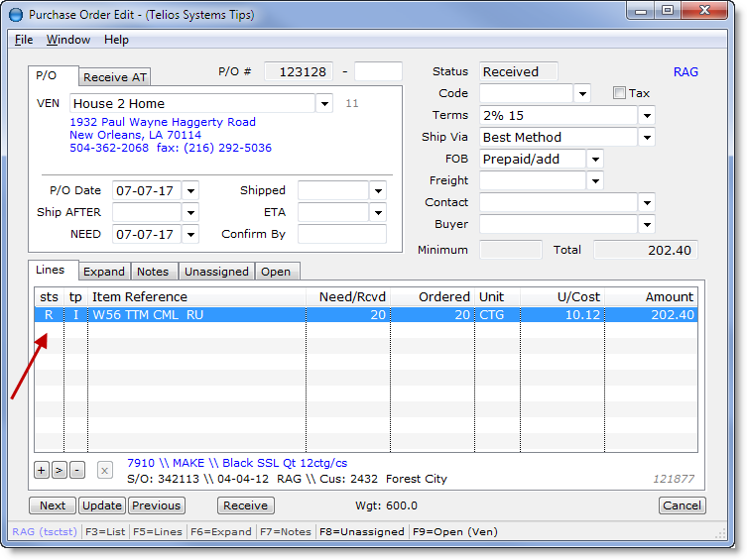Click the Cancel button
747x560 pixels.
[x=682, y=505]
